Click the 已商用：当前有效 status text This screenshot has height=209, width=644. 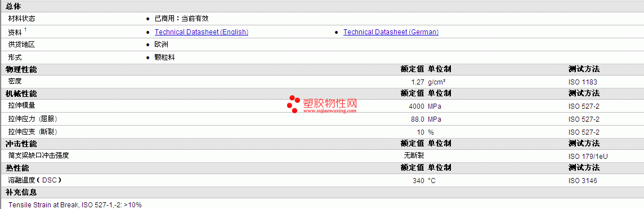click(x=182, y=19)
